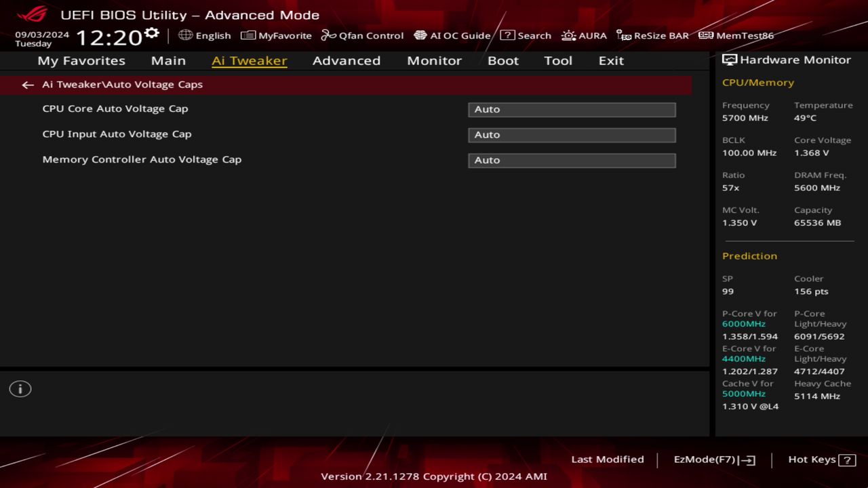Switch to Main tab
Image resolution: width=868 pixels, height=488 pixels.
click(x=168, y=60)
